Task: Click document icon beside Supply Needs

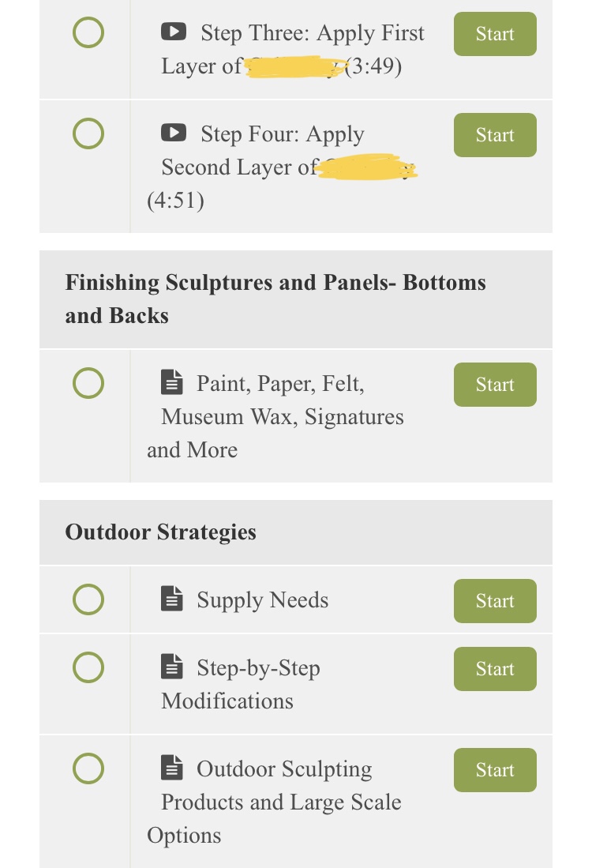Action: click(171, 599)
